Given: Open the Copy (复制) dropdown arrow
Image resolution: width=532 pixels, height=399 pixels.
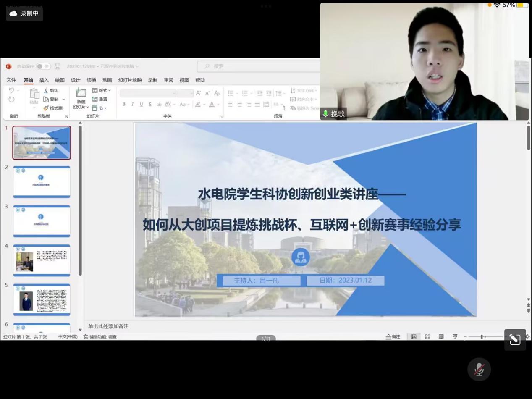Looking at the screenshot, I should click(64, 100).
